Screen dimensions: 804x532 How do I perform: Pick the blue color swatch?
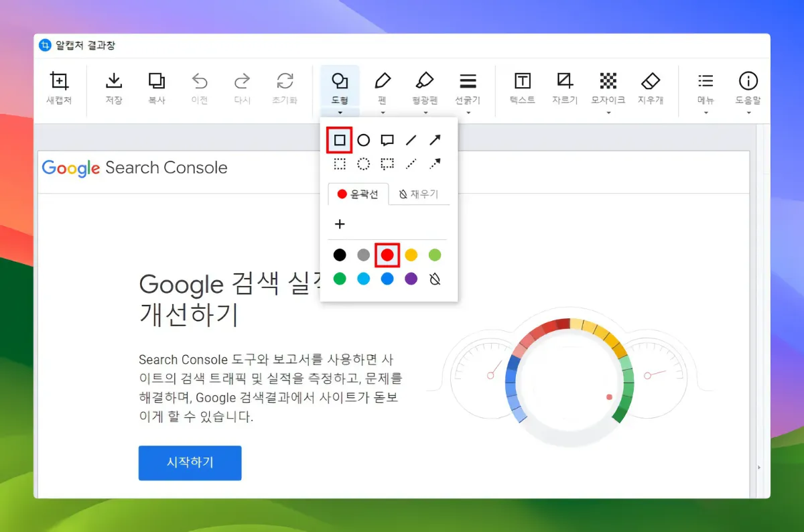pyautogui.click(x=387, y=278)
